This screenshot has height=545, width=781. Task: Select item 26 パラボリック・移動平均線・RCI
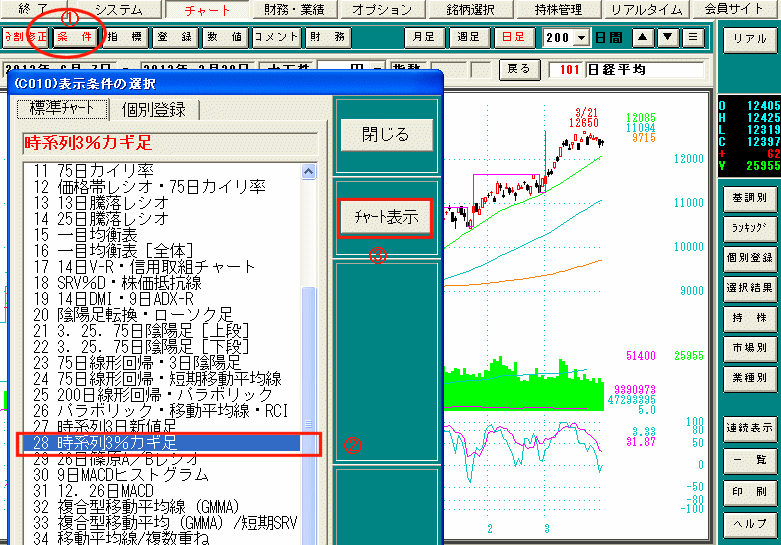(x=162, y=410)
